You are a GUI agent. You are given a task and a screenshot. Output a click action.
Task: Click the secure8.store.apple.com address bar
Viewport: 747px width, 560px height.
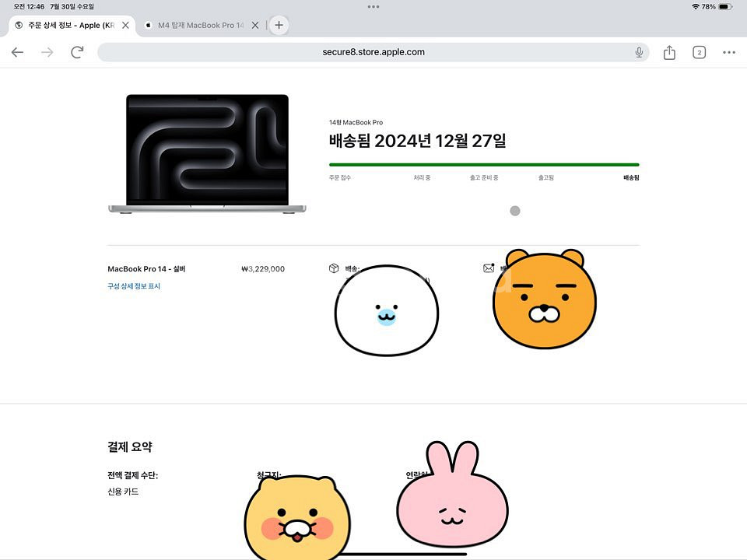click(373, 52)
